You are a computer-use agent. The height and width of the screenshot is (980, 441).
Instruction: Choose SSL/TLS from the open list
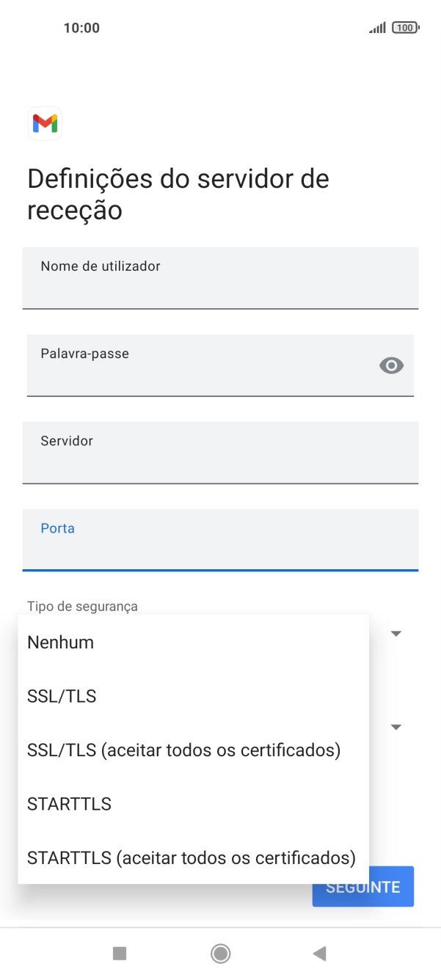[61, 695]
